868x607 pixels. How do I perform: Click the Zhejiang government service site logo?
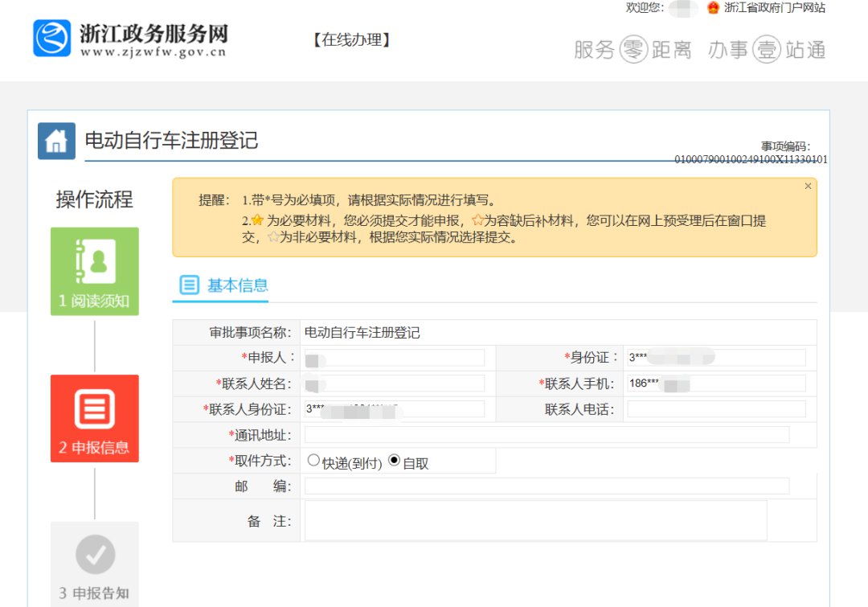[x=52, y=39]
